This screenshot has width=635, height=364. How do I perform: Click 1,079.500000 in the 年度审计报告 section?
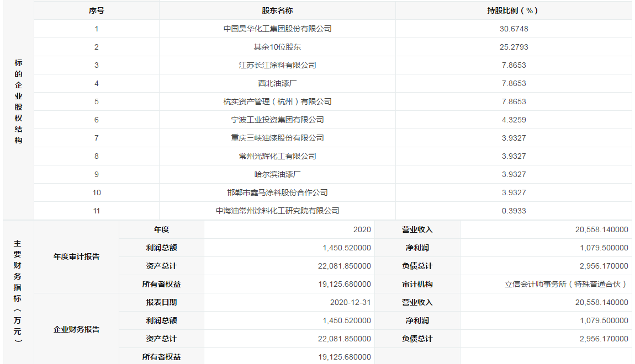pyautogui.click(x=604, y=248)
